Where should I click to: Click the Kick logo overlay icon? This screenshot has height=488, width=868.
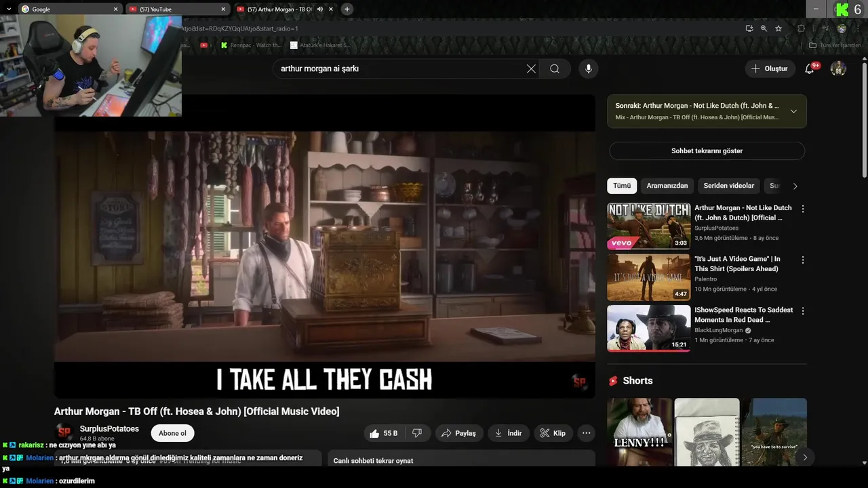click(x=842, y=9)
